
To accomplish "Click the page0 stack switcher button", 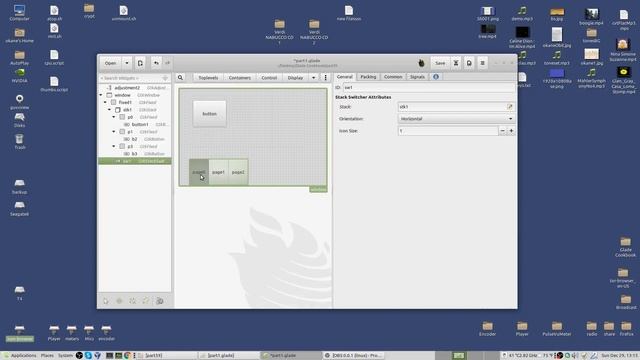I will 199,172.
